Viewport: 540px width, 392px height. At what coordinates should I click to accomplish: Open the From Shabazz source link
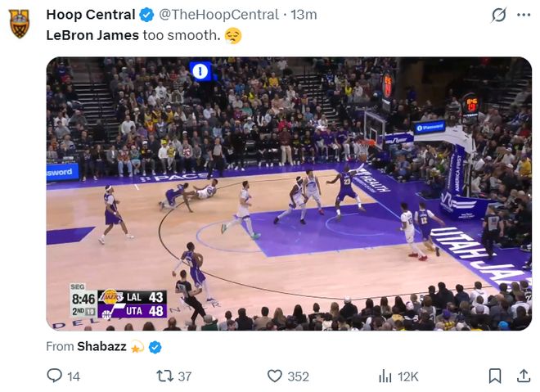[x=101, y=347]
